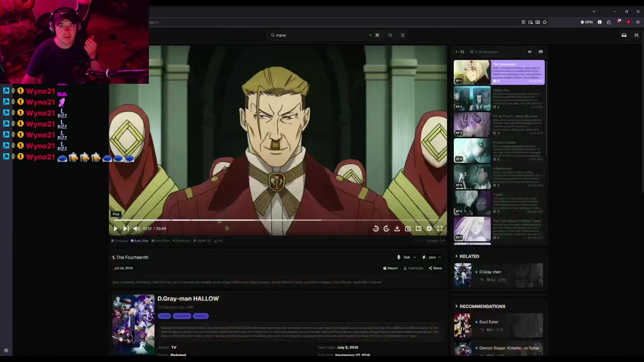
Task: Click the browser VPN button
Action: [587, 22]
